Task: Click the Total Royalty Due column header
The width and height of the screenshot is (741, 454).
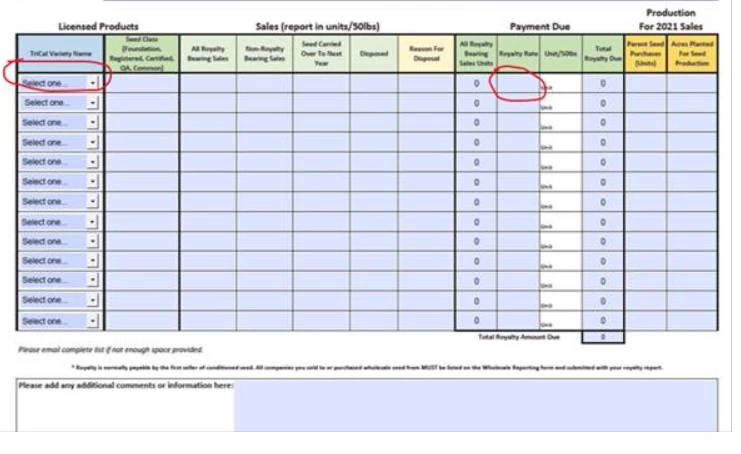Action: 603,53
